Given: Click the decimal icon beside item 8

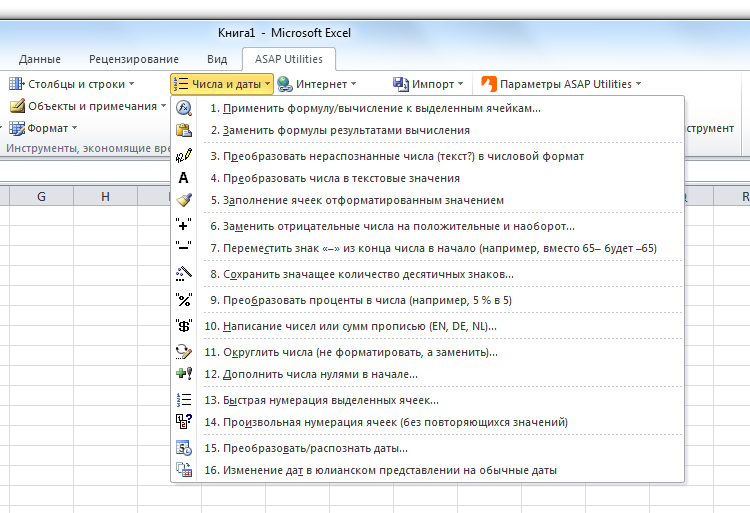Looking at the screenshot, I should 184,274.
